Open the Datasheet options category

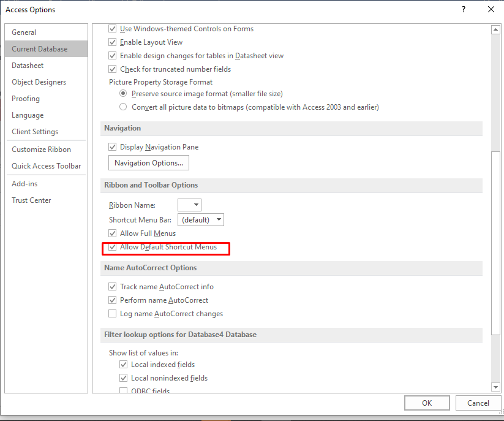tap(47, 66)
